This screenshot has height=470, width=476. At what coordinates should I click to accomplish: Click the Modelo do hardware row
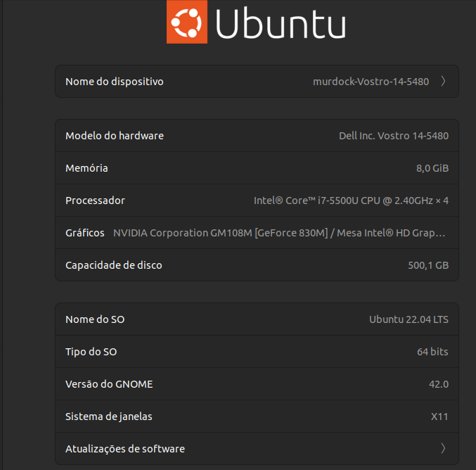pos(257,136)
